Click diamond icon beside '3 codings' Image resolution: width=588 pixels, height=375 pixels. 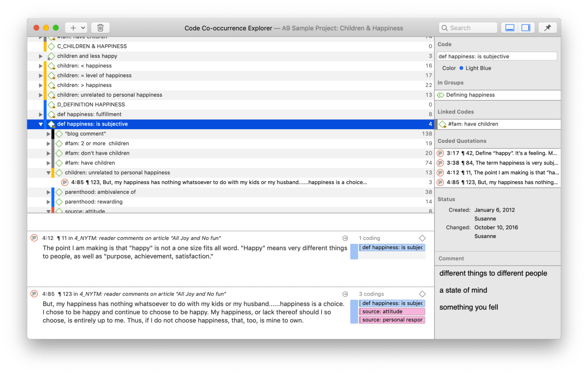[422, 294]
